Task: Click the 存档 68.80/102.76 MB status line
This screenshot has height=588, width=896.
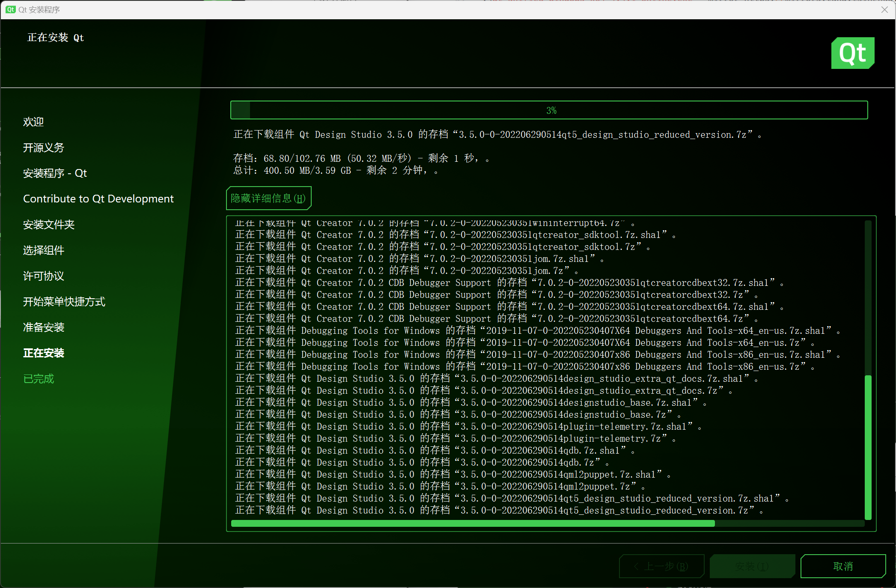Action: [x=361, y=158]
